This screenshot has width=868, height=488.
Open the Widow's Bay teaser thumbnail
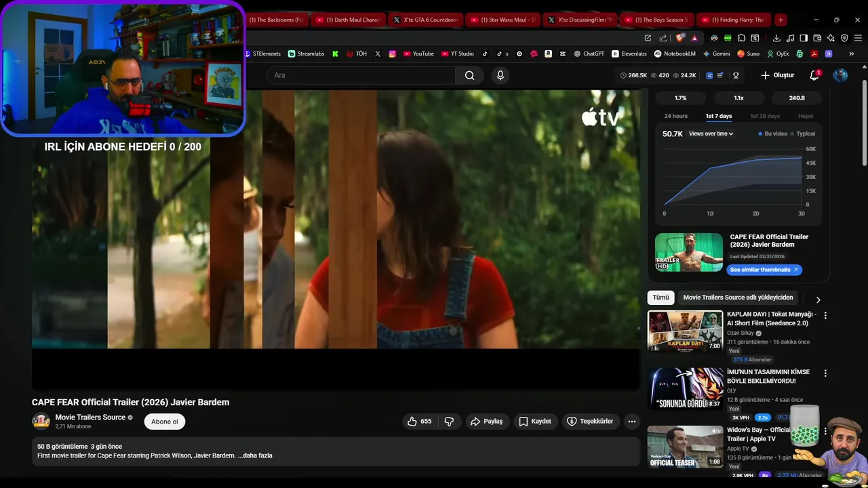[685, 447]
